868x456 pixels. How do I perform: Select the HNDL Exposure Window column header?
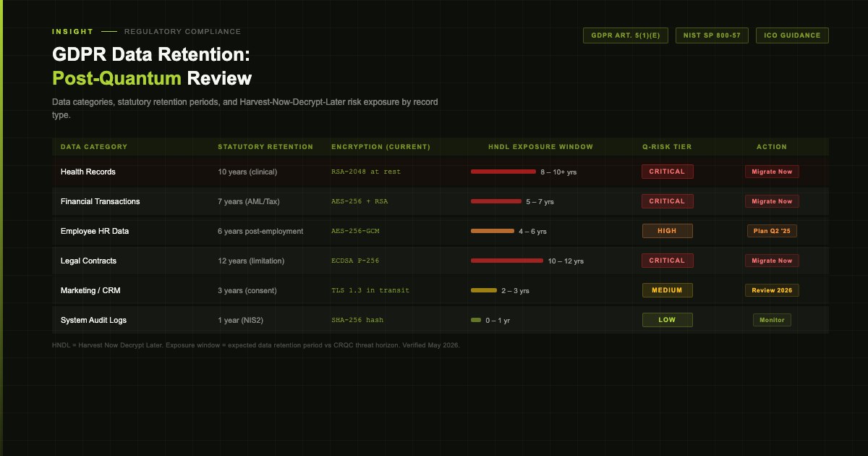pos(540,147)
